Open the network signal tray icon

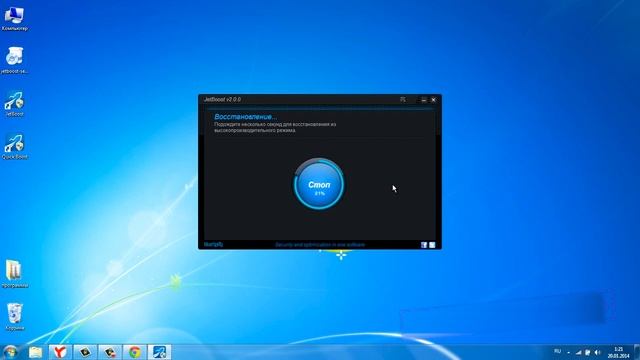(x=578, y=352)
